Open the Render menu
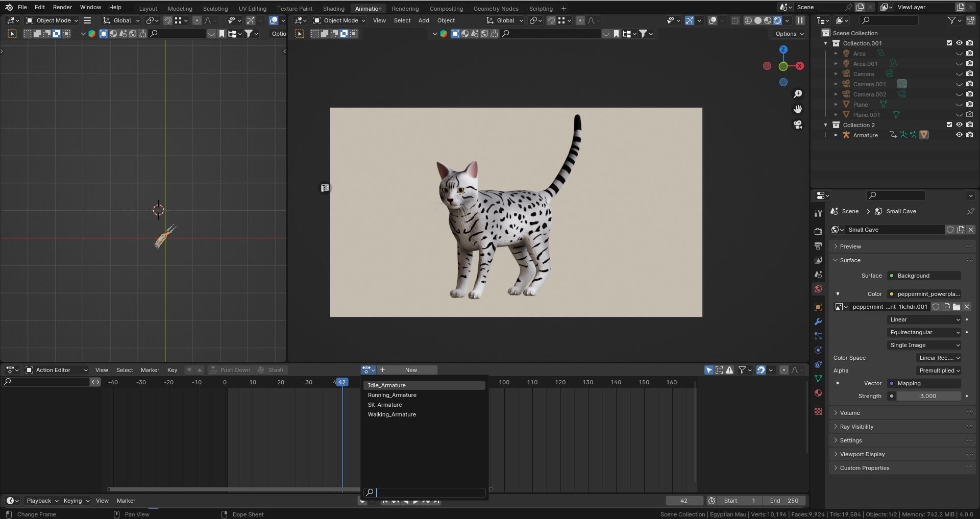 [62, 7]
